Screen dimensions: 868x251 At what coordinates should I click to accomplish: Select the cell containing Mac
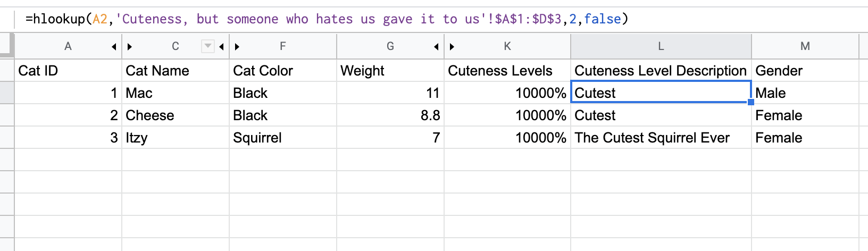(176, 93)
